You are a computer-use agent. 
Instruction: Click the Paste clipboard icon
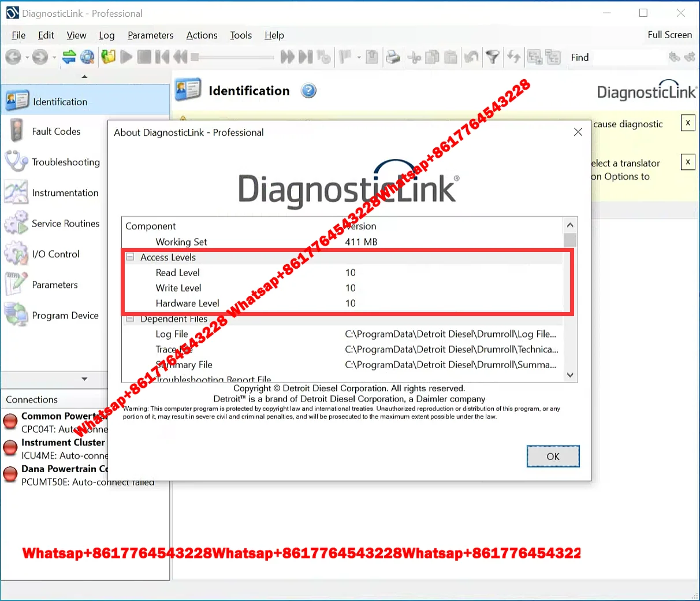450,57
